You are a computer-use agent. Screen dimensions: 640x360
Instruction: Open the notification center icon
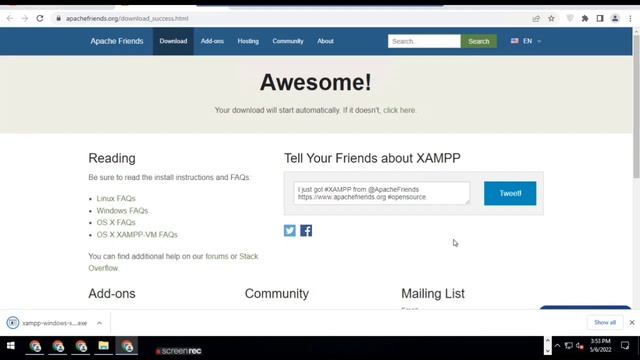click(625, 346)
